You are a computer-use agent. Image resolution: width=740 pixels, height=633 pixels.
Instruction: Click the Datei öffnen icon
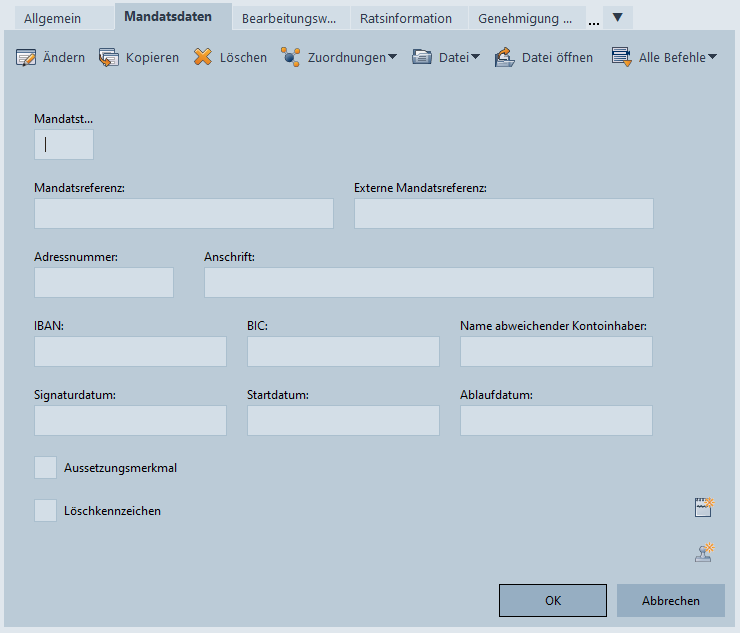(504, 57)
